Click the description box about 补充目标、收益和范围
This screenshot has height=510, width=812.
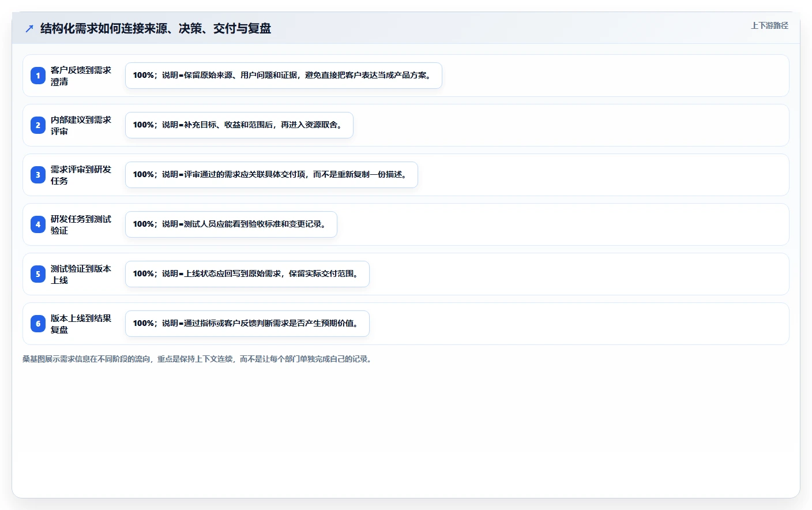(x=239, y=125)
